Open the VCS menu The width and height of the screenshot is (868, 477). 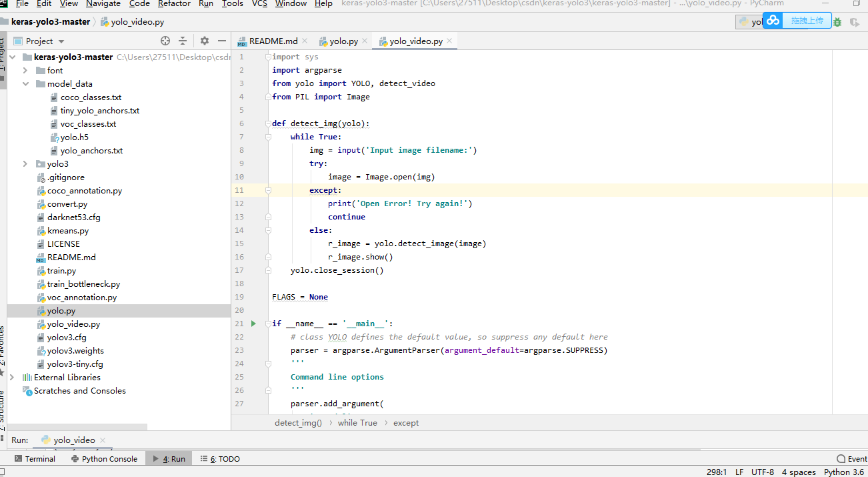point(259,3)
